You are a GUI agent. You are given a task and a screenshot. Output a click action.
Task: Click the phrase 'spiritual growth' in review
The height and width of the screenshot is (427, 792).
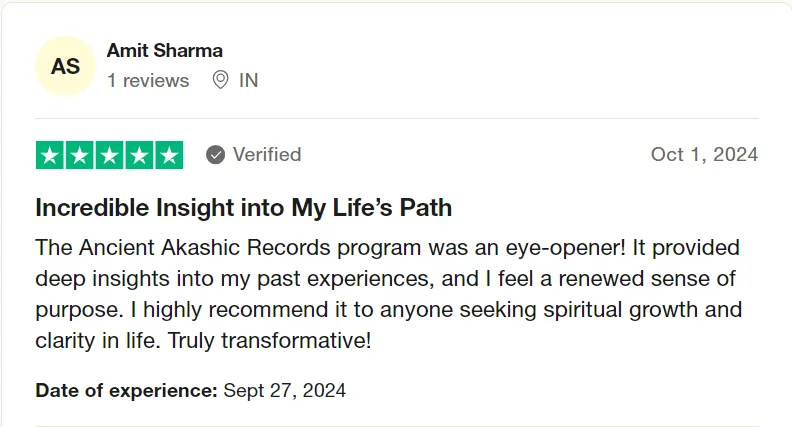(582, 310)
